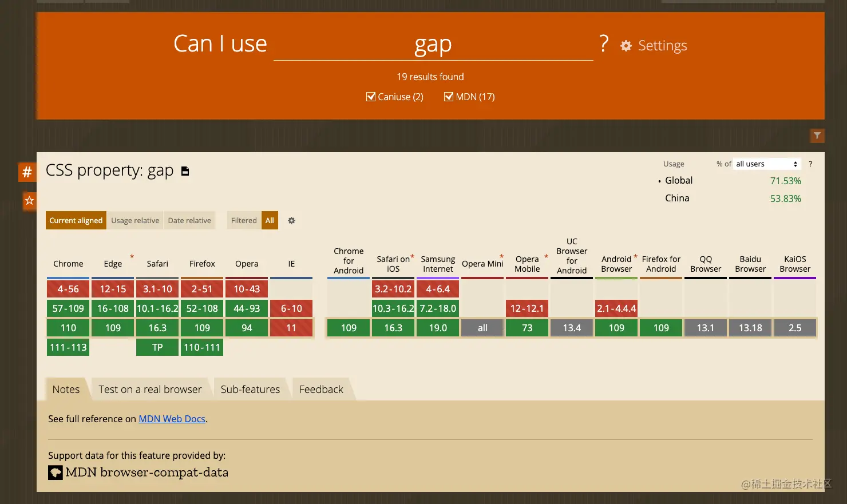Viewport: 847px width, 504px height.
Task: Select Edge 12-15 version cell
Action: (113, 289)
